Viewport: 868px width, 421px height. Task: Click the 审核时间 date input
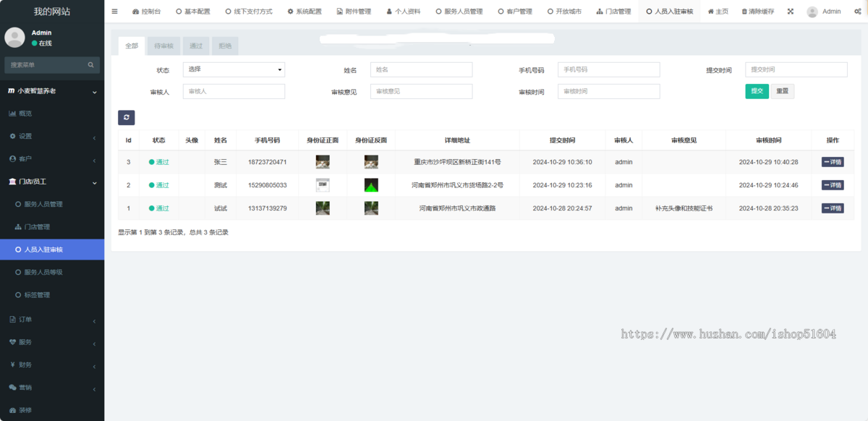pyautogui.click(x=608, y=91)
